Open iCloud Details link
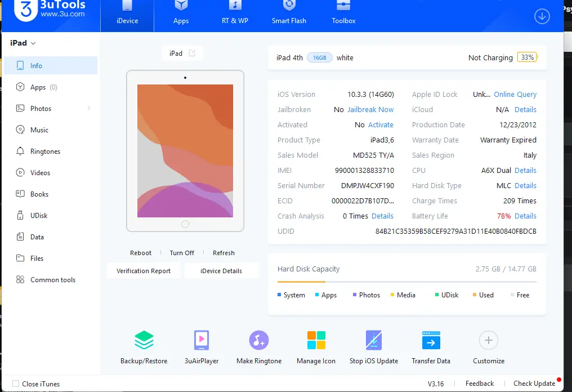Viewport: 572px width, 392px height. (x=525, y=109)
